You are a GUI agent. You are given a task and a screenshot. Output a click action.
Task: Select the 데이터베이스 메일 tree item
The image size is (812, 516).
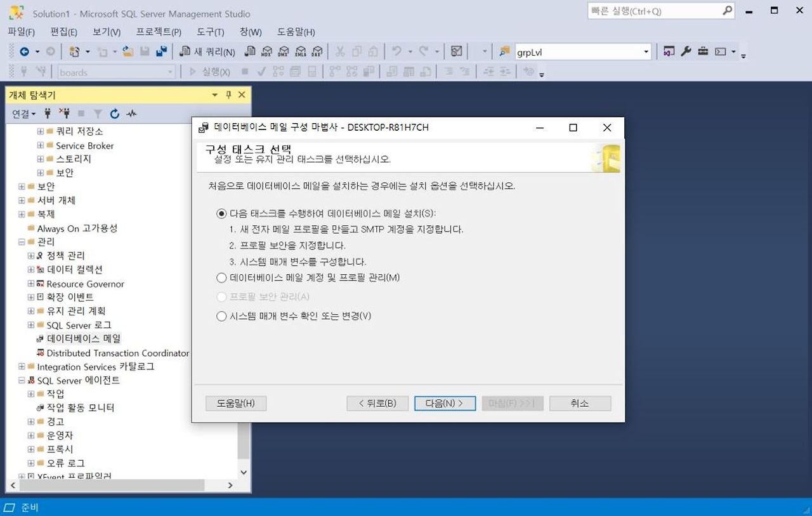pos(83,339)
